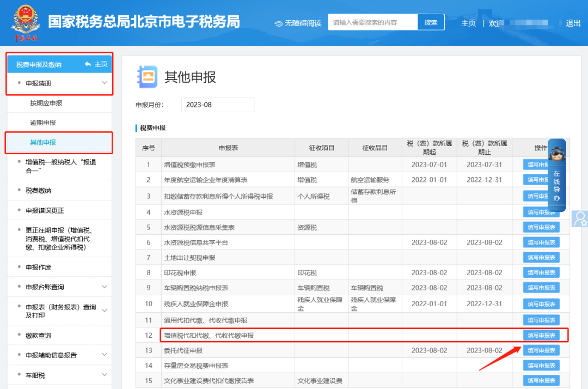Click the 水资源税申报 row name
This screenshot has height=389, width=588.
pyautogui.click(x=183, y=212)
